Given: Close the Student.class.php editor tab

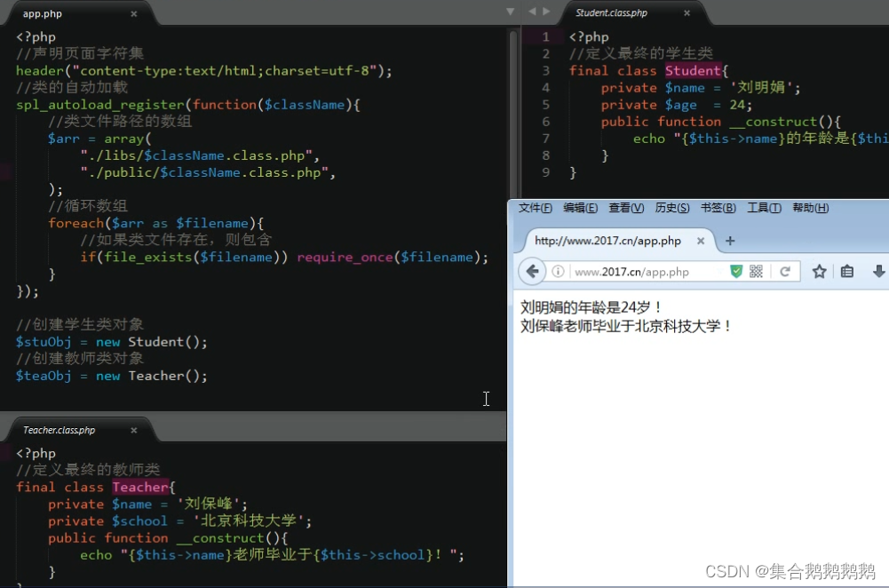Looking at the screenshot, I should tap(687, 12).
